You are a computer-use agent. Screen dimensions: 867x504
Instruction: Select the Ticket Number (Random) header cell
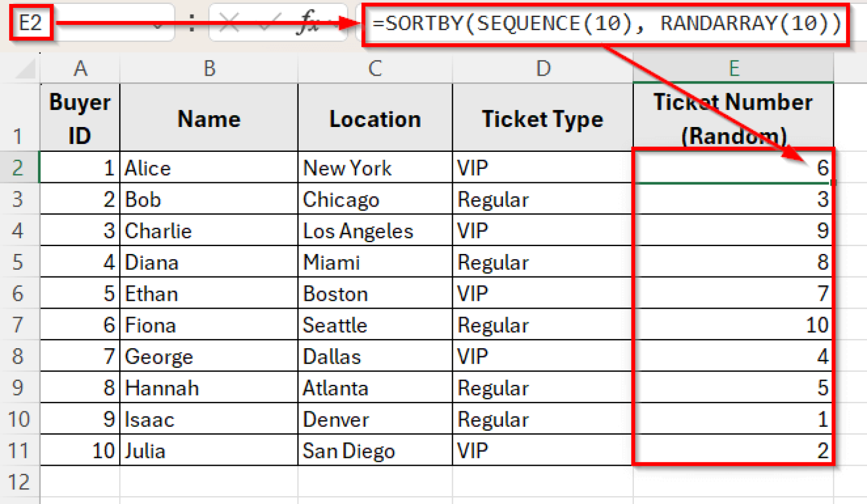tap(733, 117)
